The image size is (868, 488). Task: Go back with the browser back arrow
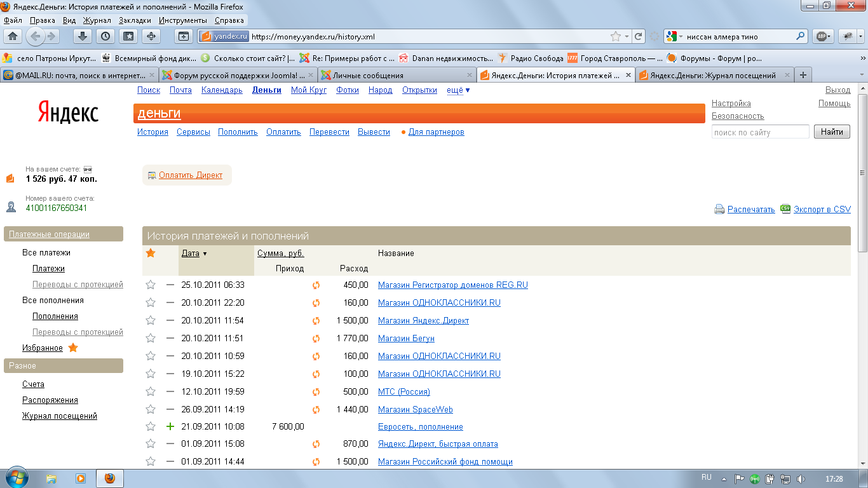35,36
